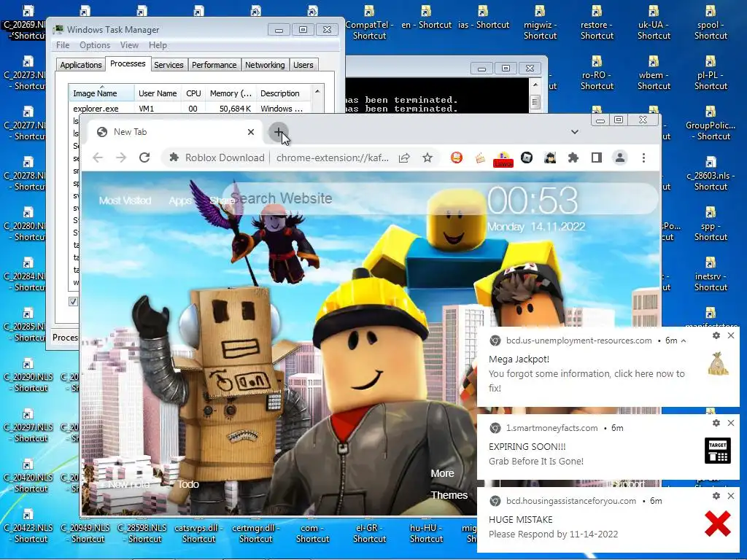Share this page via share icon

click(x=404, y=157)
